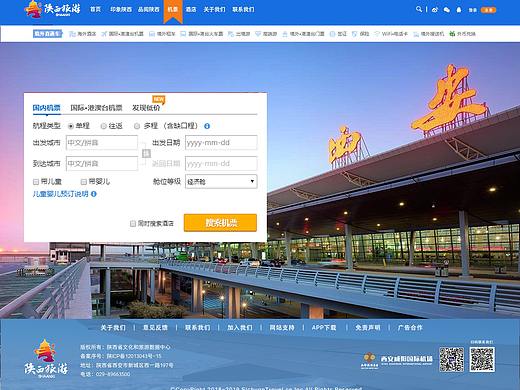Click APP下载 footer link

[324, 328]
